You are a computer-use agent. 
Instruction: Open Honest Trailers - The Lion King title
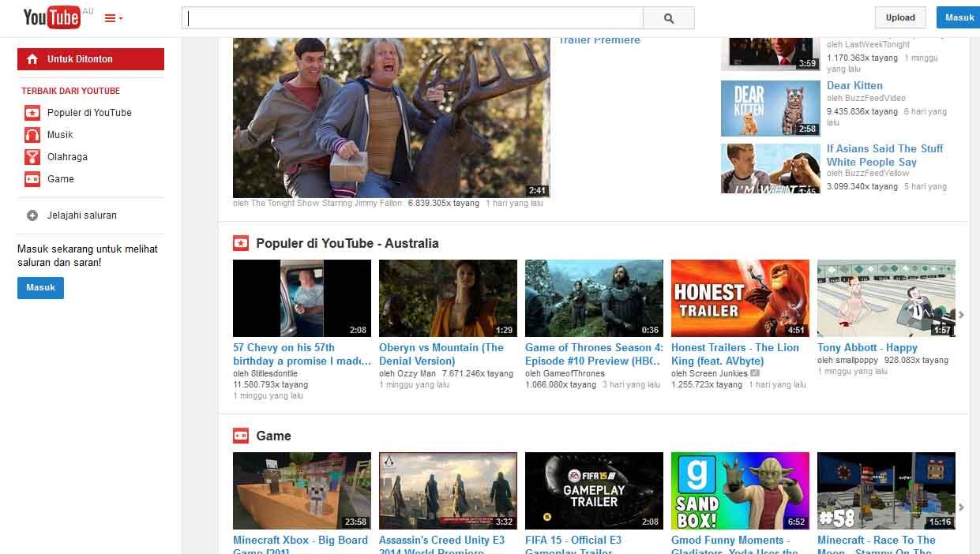point(735,354)
